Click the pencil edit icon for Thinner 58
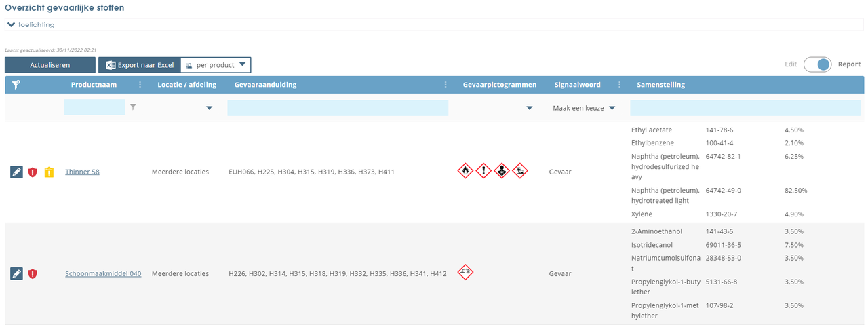 (17, 172)
